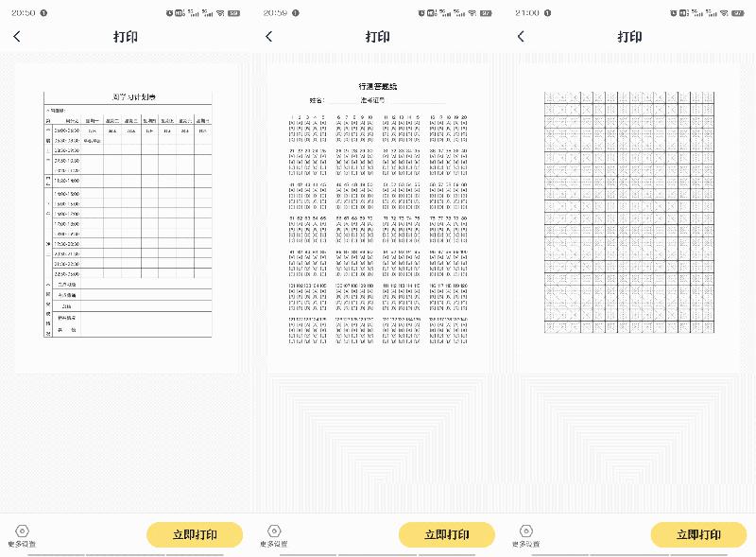Tap the HD indicator in the 20:59 status bar
Screen dimensions: 756x557
pos(432,13)
